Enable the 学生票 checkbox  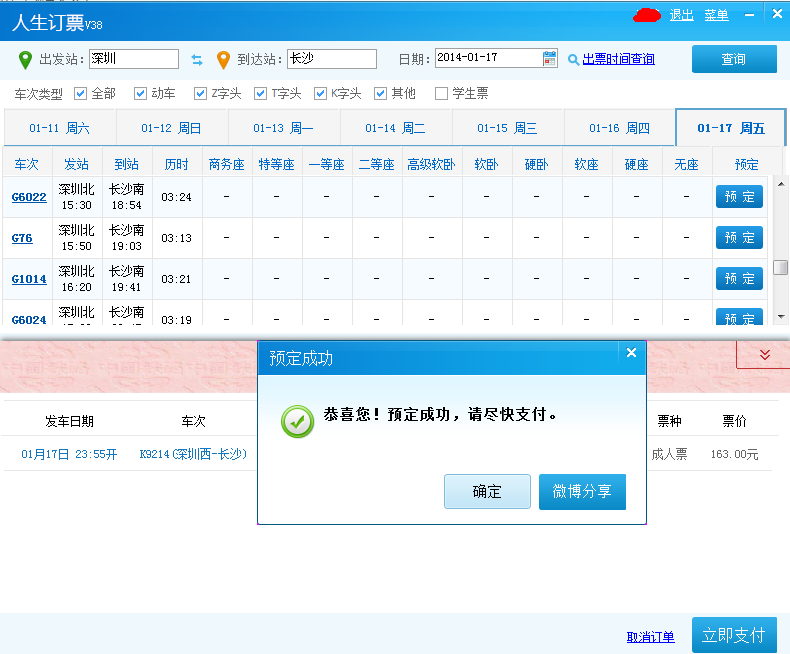(441, 94)
